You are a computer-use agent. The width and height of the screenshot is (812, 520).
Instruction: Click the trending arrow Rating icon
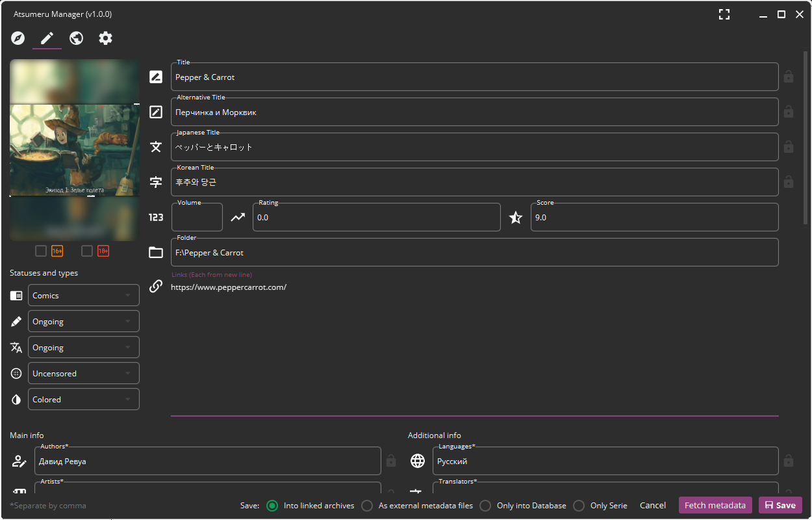238,217
